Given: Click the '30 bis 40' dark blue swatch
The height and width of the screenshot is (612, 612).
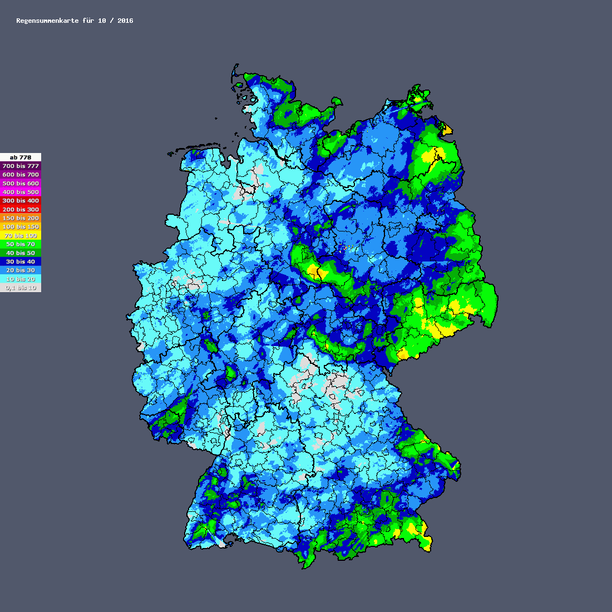Looking at the screenshot, I should (20, 262).
